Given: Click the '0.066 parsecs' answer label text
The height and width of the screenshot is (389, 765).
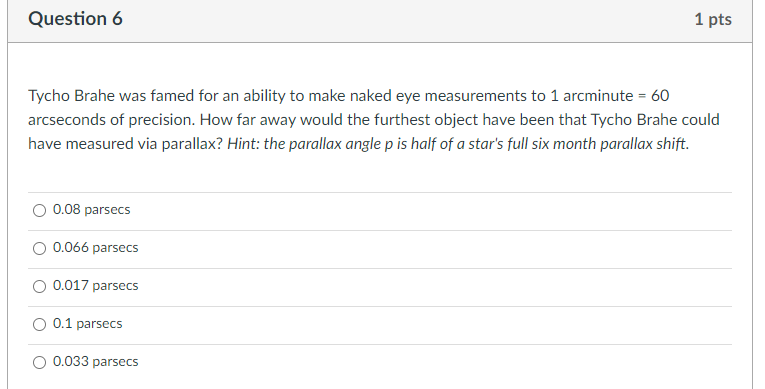Looking at the screenshot, I should [96, 248].
